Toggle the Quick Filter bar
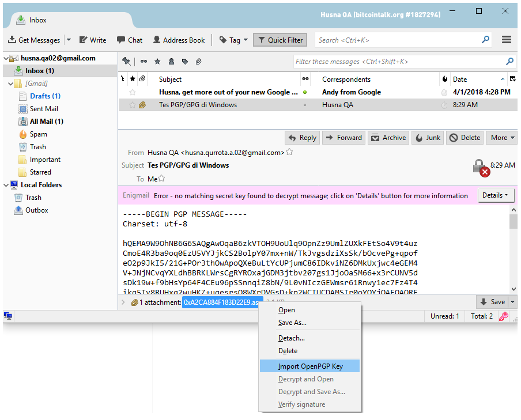The height and width of the screenshot is (420, 521). point(280,40)
